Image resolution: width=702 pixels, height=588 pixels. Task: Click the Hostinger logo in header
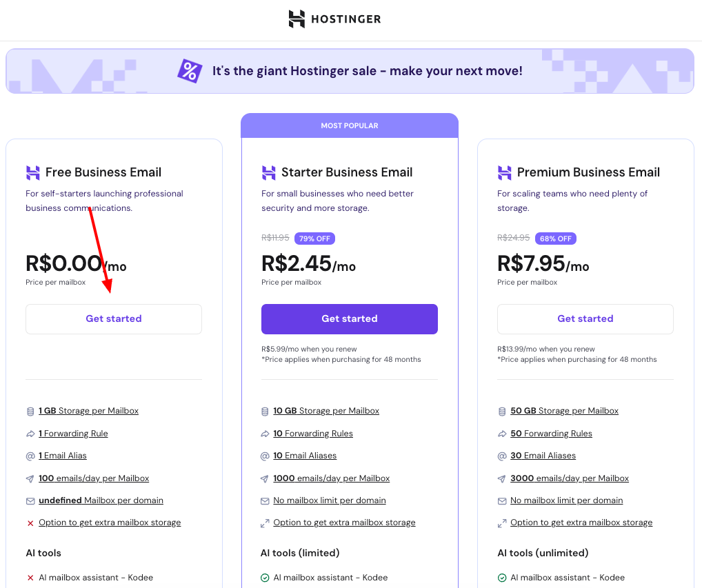(x=334, y=19)
